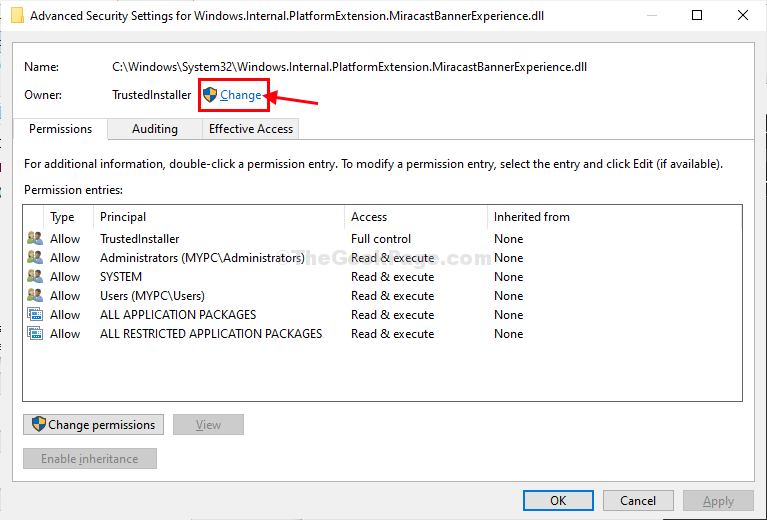Click the user group icon for Administrators entry

(35, 257)
